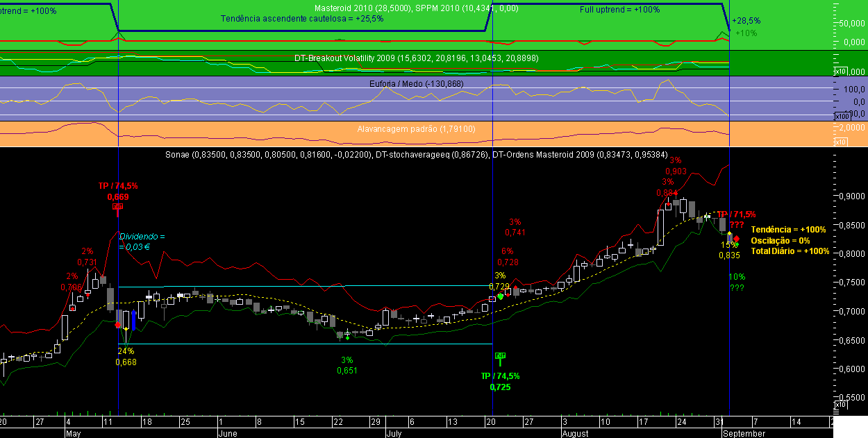Click the green 0,651 value in June
The image size is (868, 438).
click(347, 371)
